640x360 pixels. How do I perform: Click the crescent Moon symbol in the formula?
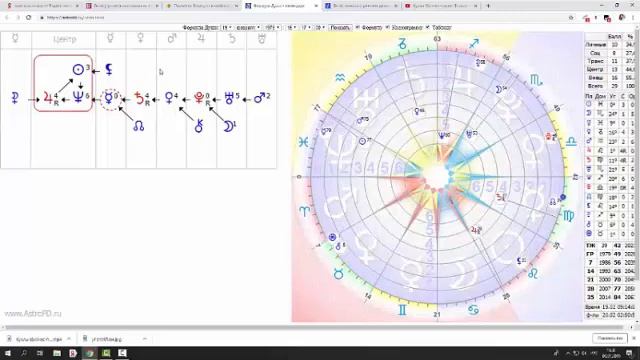(x=229, y=127)
